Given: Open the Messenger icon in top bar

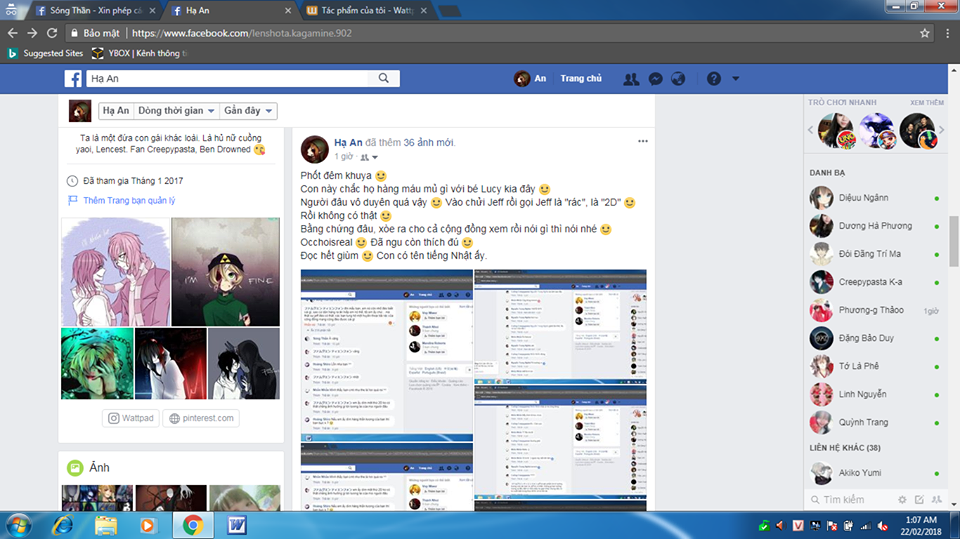Looking at the screenshot, I should tap(655, 79).
